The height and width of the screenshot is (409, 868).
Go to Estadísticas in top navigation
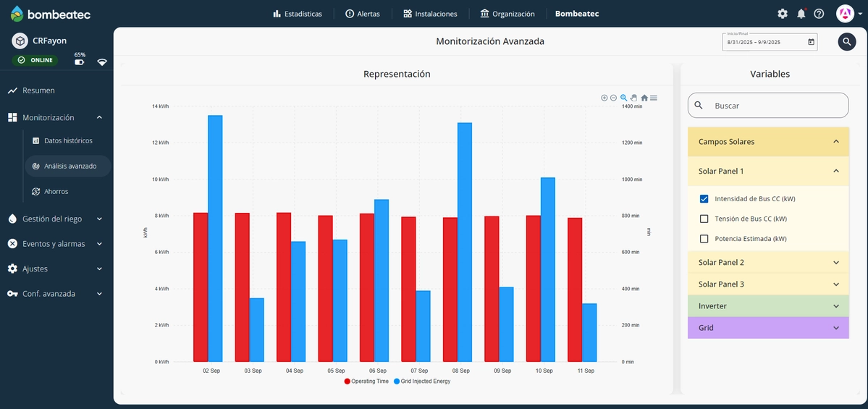click(x=298, y=14)
